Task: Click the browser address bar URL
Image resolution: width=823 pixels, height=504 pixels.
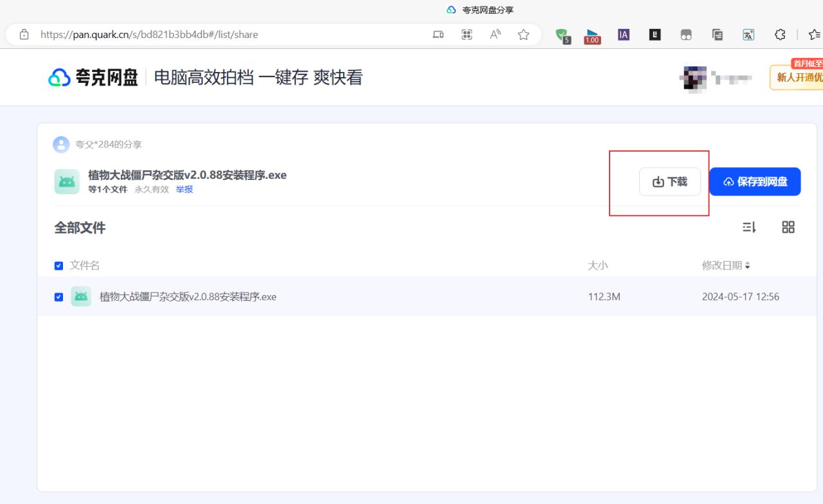Action: (149, 35)
